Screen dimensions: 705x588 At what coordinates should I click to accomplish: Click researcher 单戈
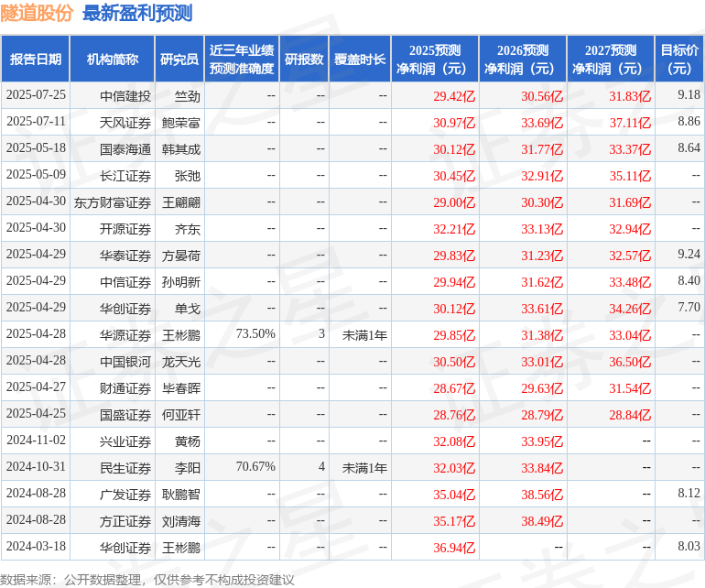188,308
